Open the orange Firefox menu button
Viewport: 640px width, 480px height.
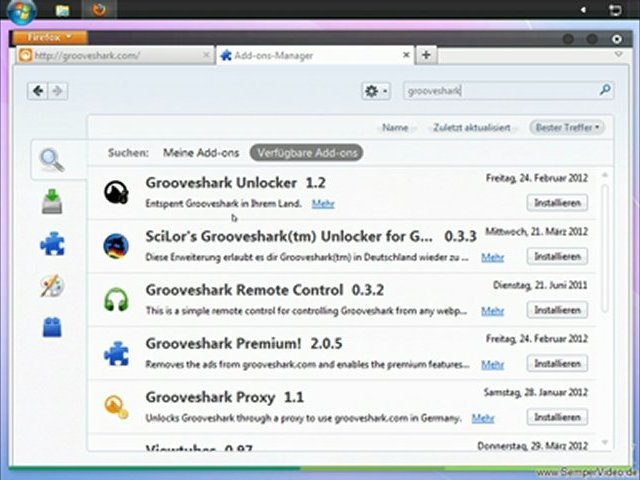(x=49, y=37)
